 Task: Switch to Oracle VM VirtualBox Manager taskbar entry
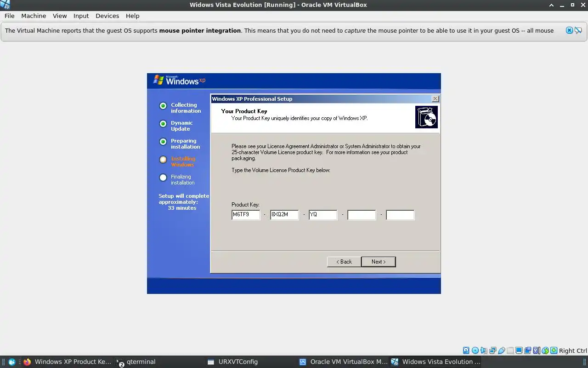coord(344,362)
